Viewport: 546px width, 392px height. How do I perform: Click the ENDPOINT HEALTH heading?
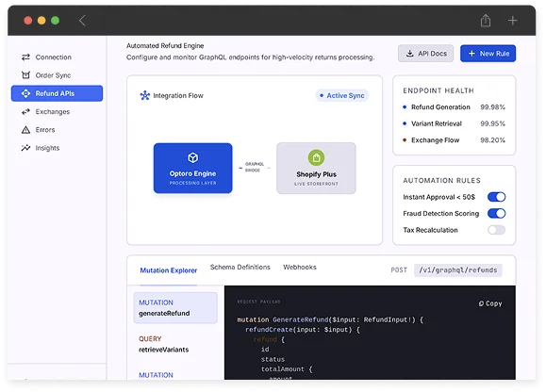coord(438,90)
